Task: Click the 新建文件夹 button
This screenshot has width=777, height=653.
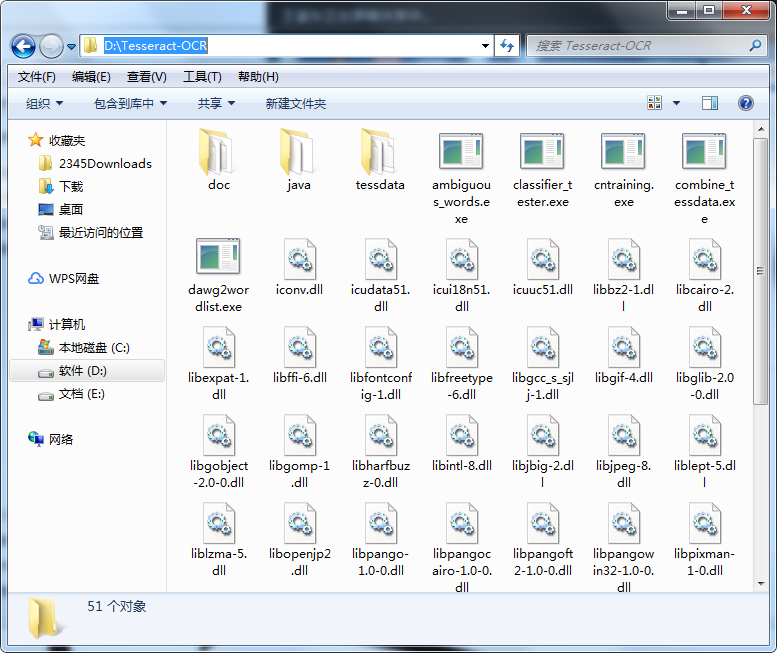Action: tap(295, 103)
